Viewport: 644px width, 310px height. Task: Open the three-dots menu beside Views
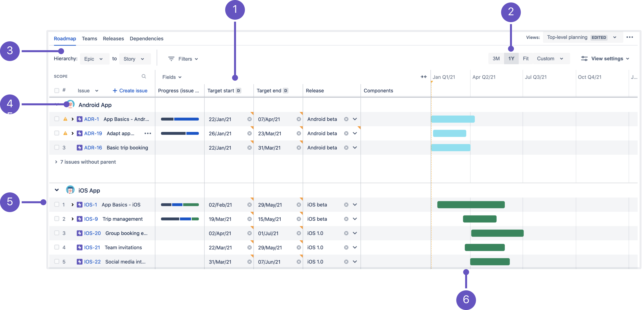629,37
